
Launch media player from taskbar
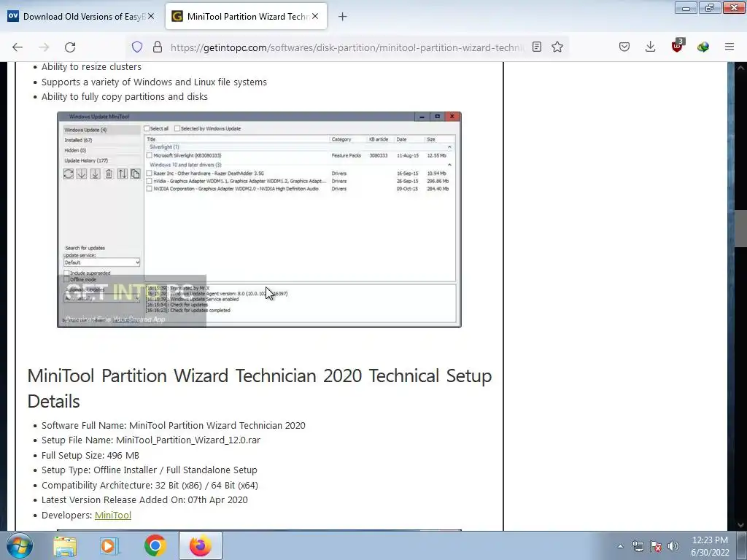pos(109,545)
